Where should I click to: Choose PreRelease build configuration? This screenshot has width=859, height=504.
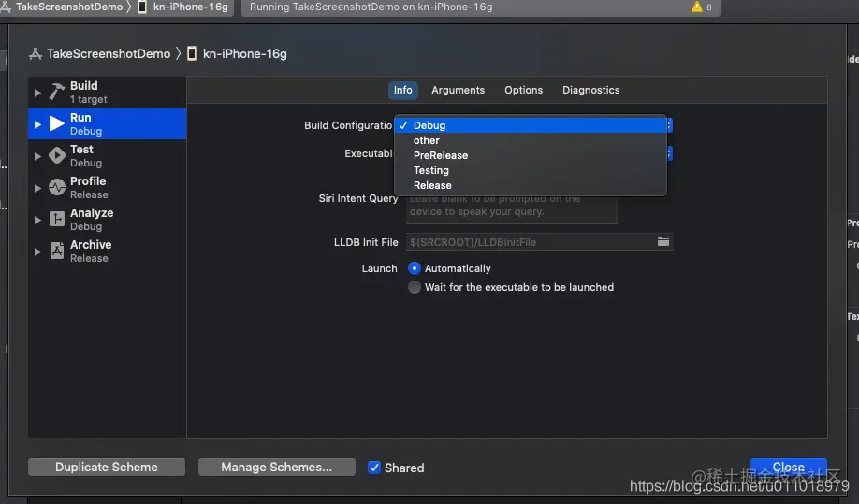(531, 155)
